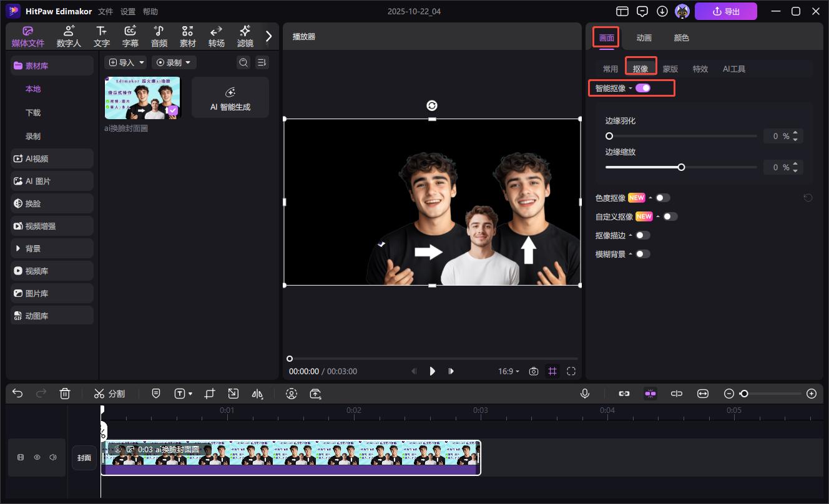Viewport: 829px width, 504px height.
Task: Click the undo arrow in timeline toolbar
Action: (17, 394)
